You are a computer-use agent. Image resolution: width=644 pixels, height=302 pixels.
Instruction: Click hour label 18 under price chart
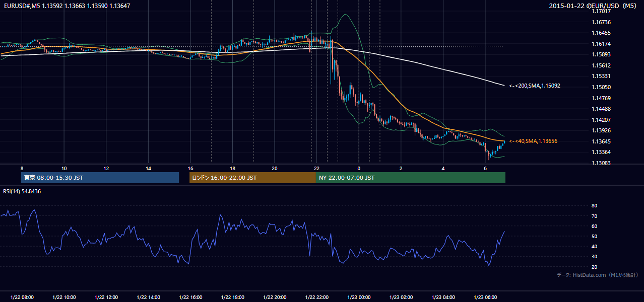tap(232, 168)
